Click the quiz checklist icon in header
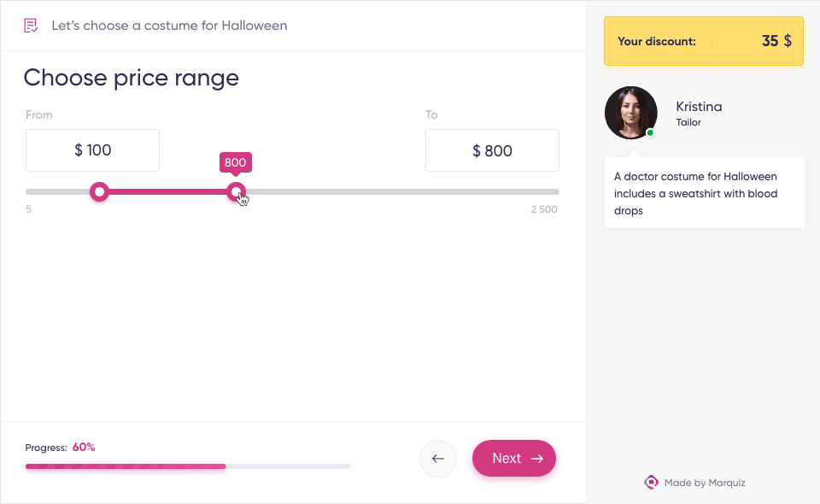 click(x=31, y=25)
